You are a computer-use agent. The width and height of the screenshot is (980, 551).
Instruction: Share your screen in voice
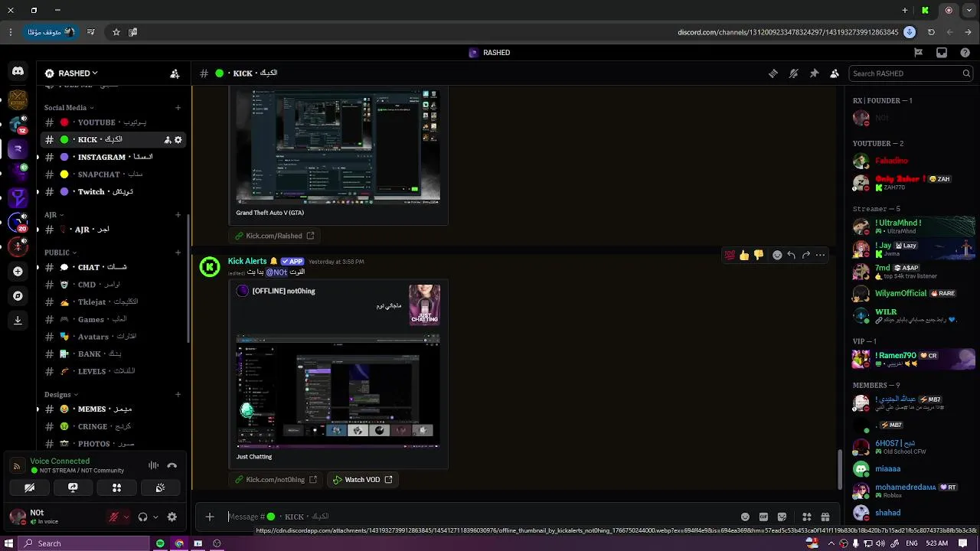[73, 487]
